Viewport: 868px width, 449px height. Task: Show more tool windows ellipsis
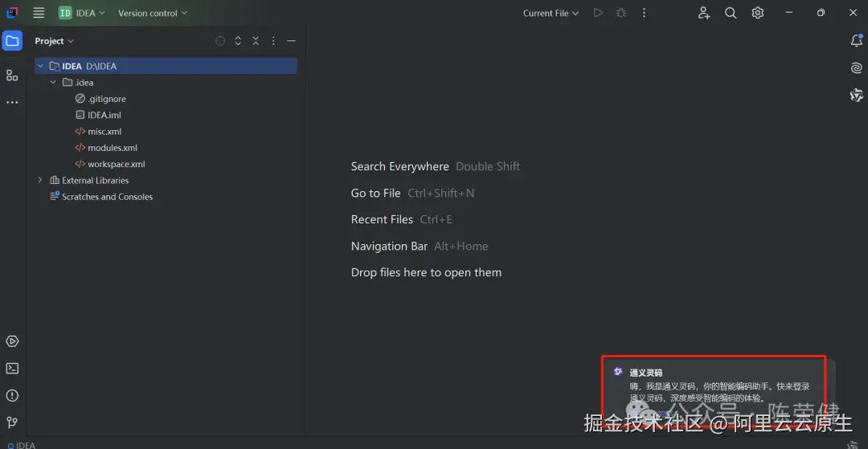tap(12, 102)
